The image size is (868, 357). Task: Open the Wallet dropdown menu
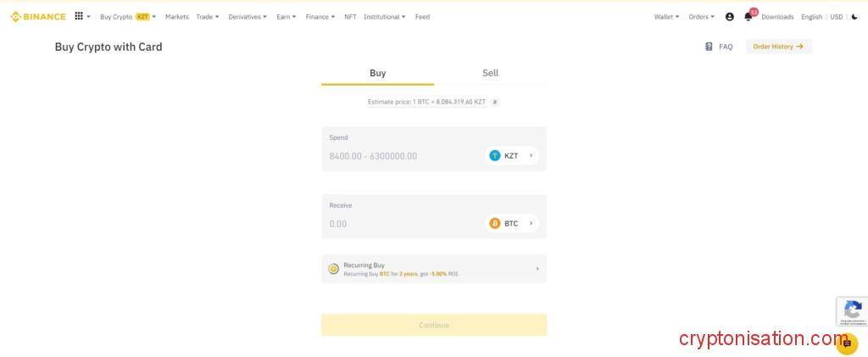(x=666, y=17)
